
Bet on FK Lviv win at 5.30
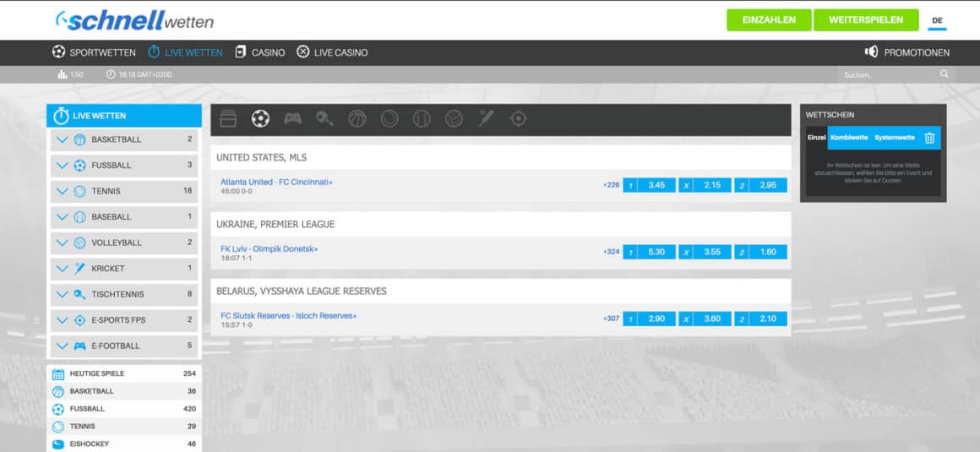point(649,252)
